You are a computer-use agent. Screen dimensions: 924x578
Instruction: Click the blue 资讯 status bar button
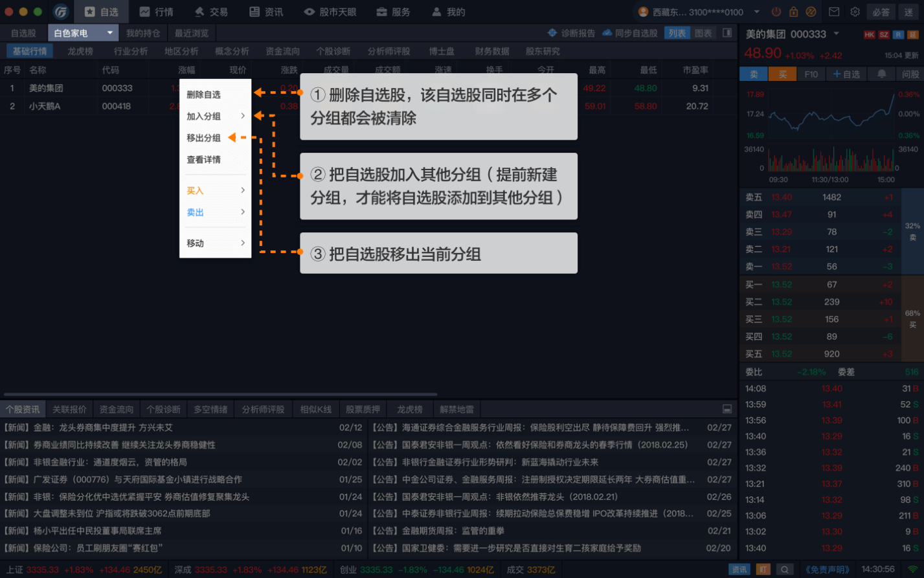point(739,570)
